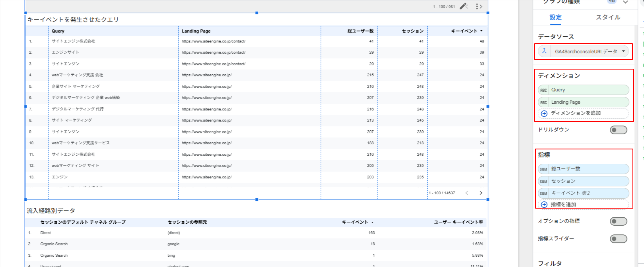Click the SUM icon of キーイベント metric
Screen dimensions: 644x267
click(x=543, y=193)
